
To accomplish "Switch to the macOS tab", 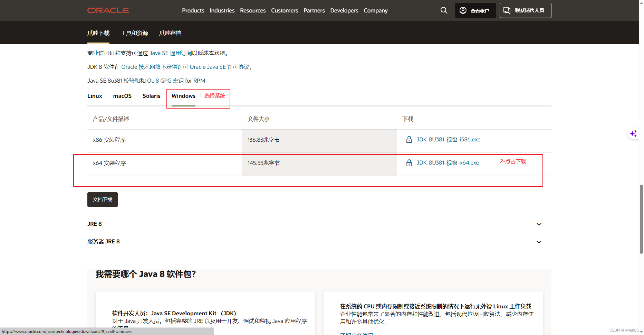I will (x=122, y=96).
